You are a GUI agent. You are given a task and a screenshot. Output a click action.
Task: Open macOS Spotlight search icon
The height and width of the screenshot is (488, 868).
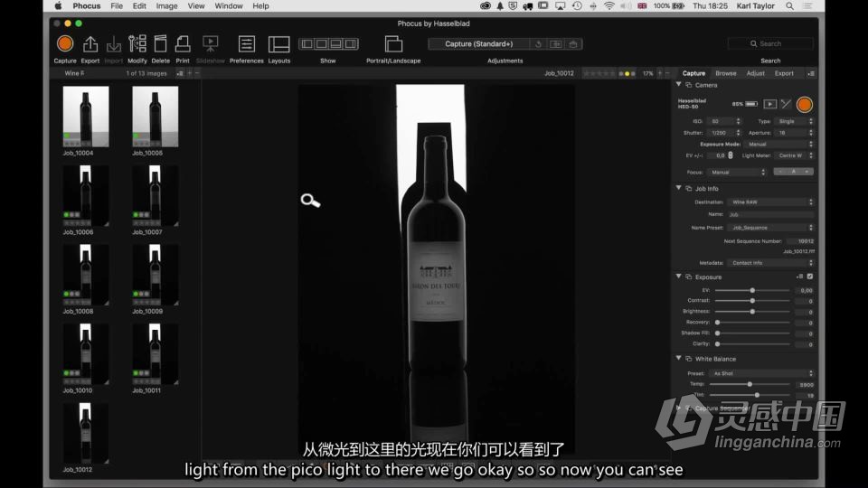pos(790,6)
